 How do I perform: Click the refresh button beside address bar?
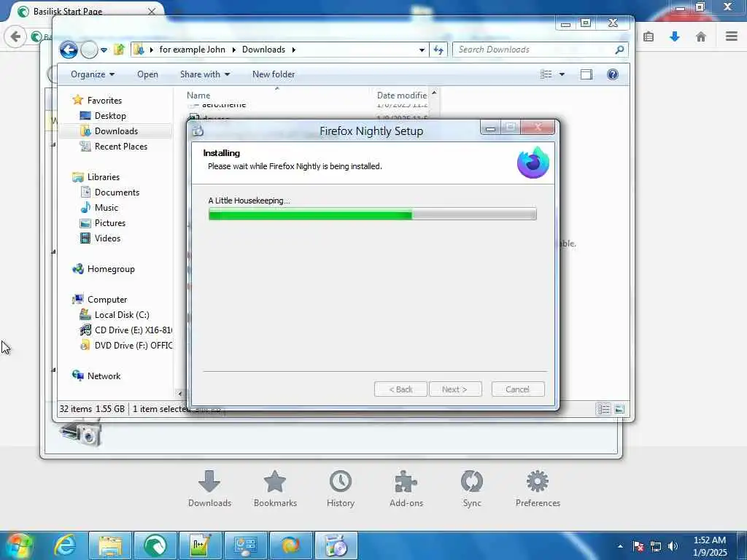438,50
